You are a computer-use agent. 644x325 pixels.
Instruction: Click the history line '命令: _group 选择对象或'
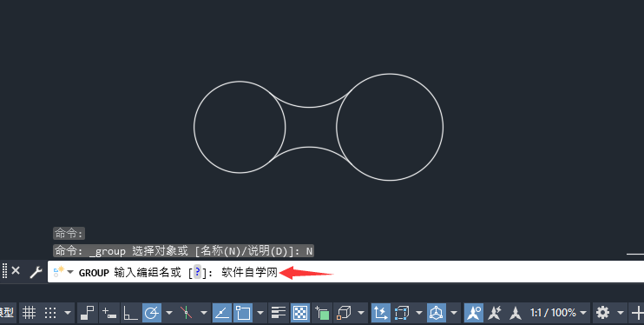tap(184, 250)
